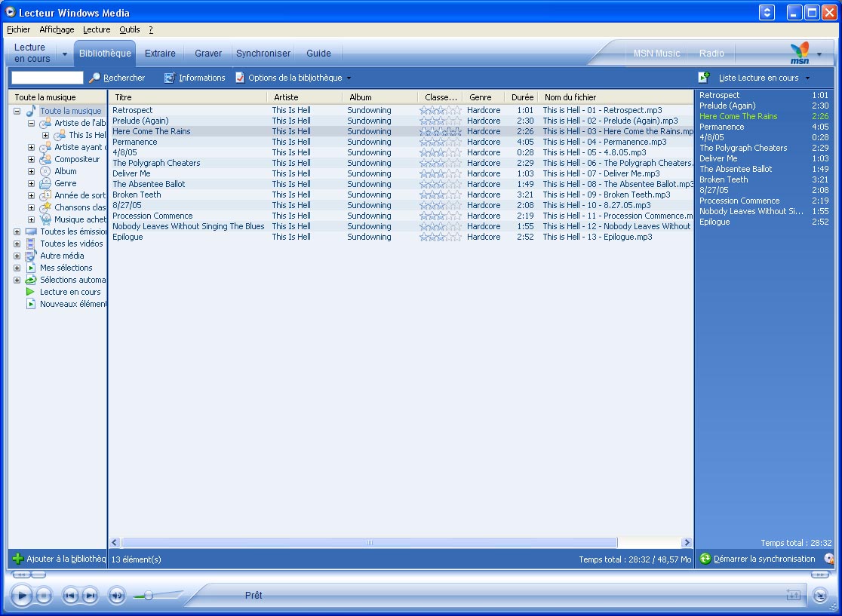Skip to next track button
The height and width of the screenshot is (616, 842).
[x=90, y=596]
